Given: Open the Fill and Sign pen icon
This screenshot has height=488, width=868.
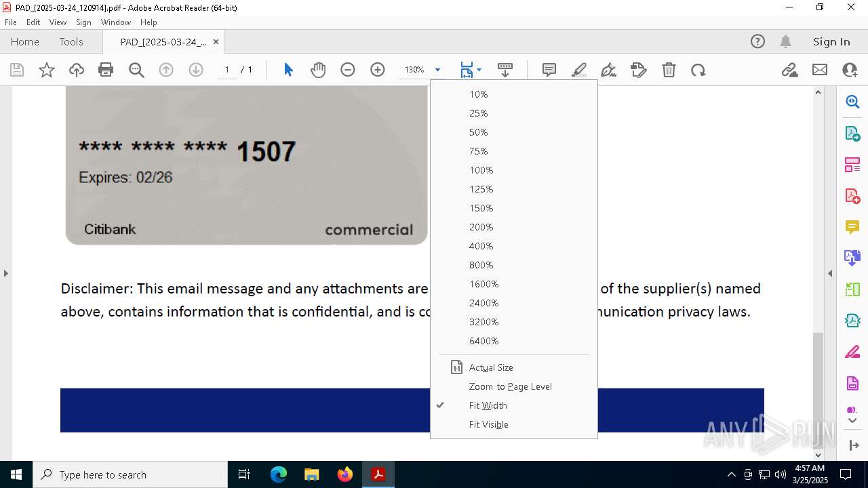Looking at the screenshot, I should [x=609, y=70].
